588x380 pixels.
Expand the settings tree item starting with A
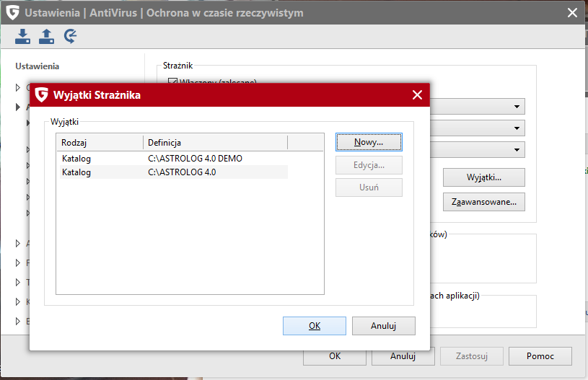[x=17, y=244]
